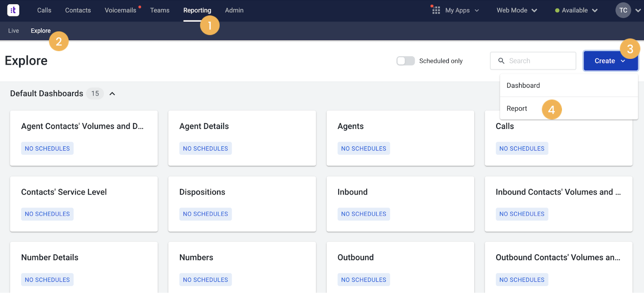
Task: Click the search magnifier icon
Action: pyautogui.click(x=501, y=61)
